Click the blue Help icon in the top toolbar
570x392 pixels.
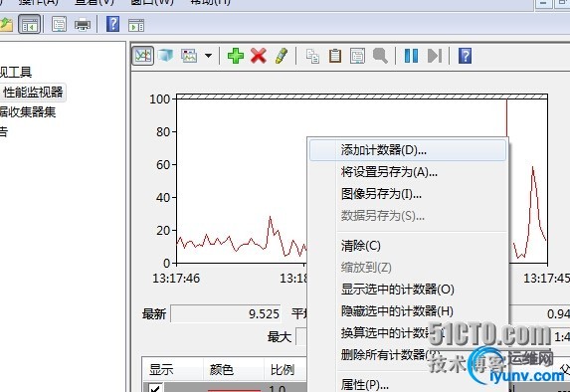pos(112,24)
